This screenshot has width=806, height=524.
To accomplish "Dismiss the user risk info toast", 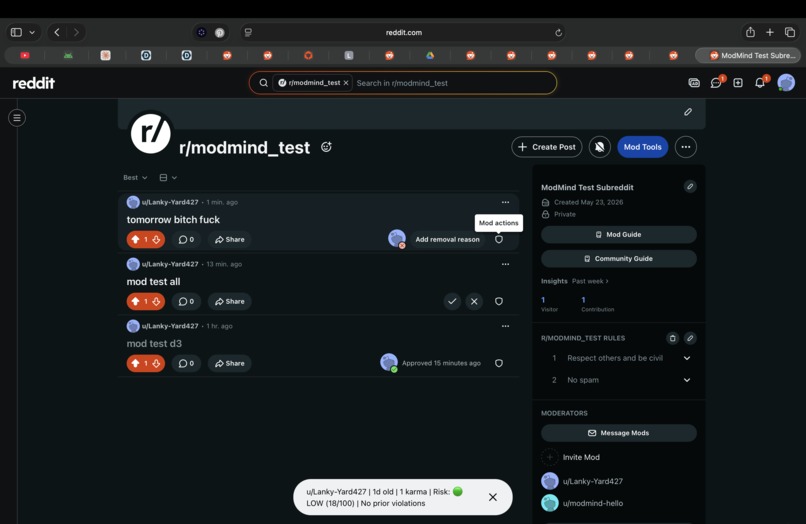I will click(x=492, y=497).
